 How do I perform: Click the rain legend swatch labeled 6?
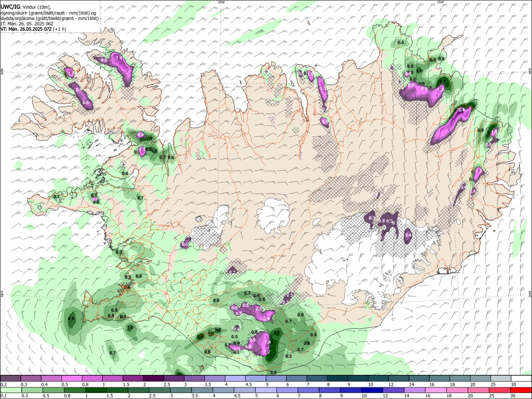coord(287,390)
